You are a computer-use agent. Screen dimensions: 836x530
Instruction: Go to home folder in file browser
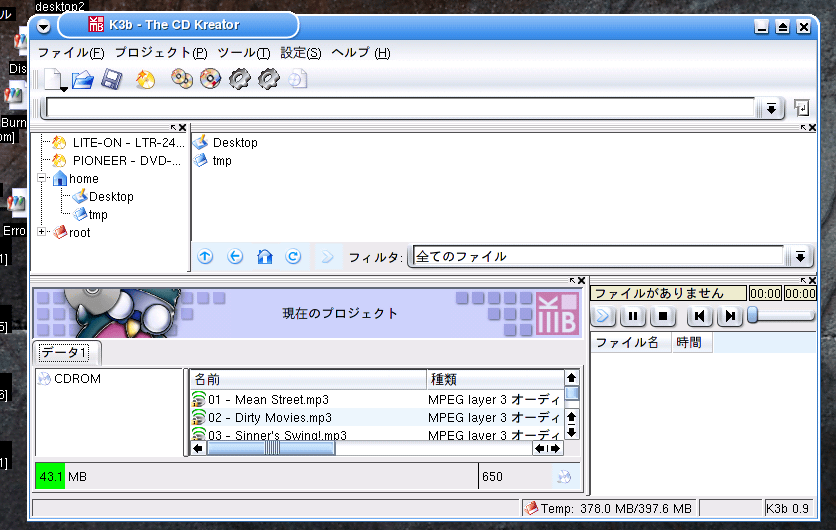[264, 256]
